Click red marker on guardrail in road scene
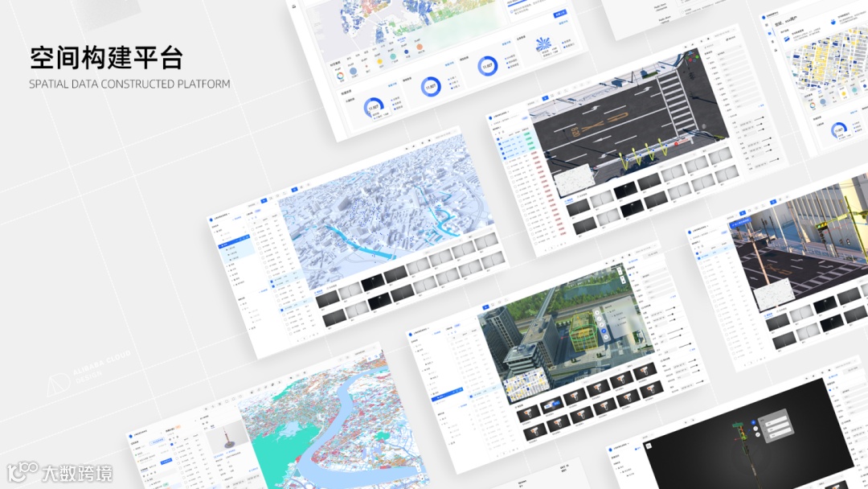This screenshot has width=868, height=489. click(x=676, y=144)
